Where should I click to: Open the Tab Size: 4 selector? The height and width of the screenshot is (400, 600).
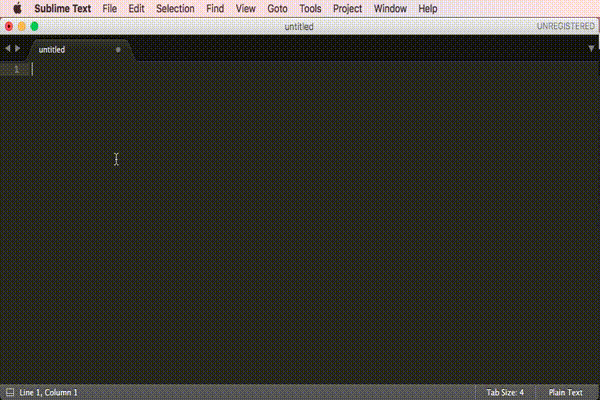pyautogui.click(x=505, y=392)
